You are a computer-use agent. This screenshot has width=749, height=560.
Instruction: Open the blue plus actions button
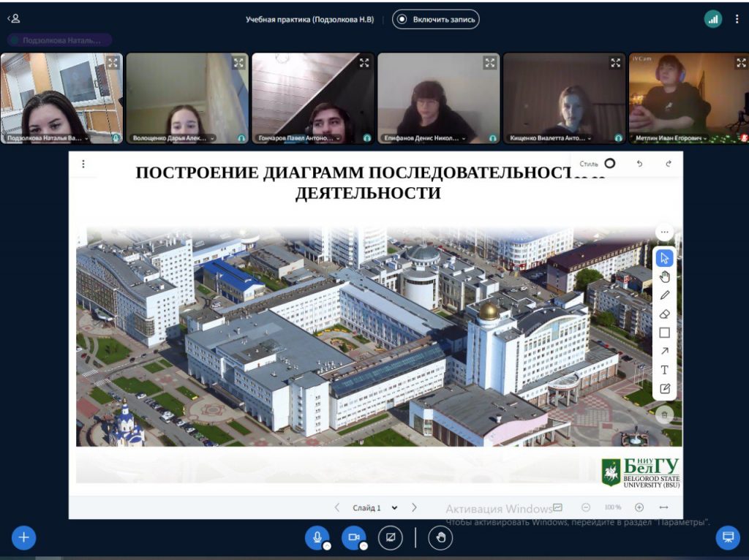pos(23,537)
